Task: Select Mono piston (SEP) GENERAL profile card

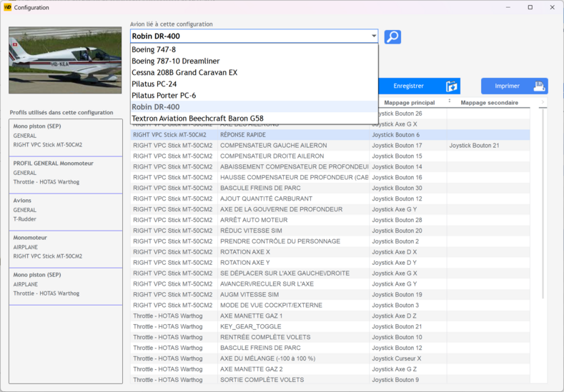Action: pyautogui.click(x=66, y=138)
